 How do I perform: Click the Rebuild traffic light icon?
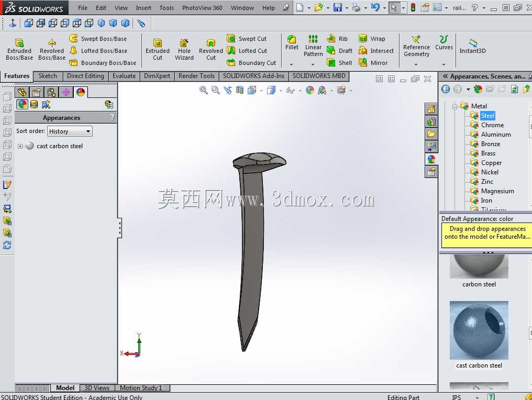tap(413, 7)
